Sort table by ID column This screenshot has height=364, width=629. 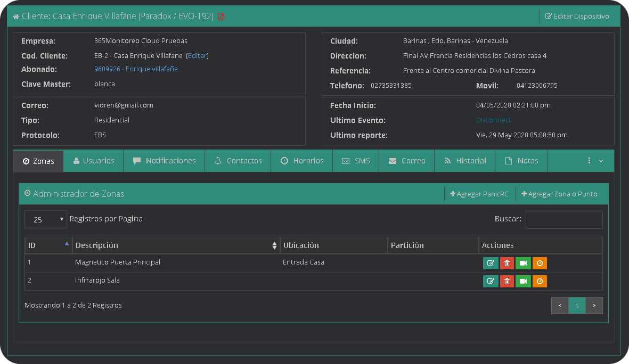pos(48,245)
